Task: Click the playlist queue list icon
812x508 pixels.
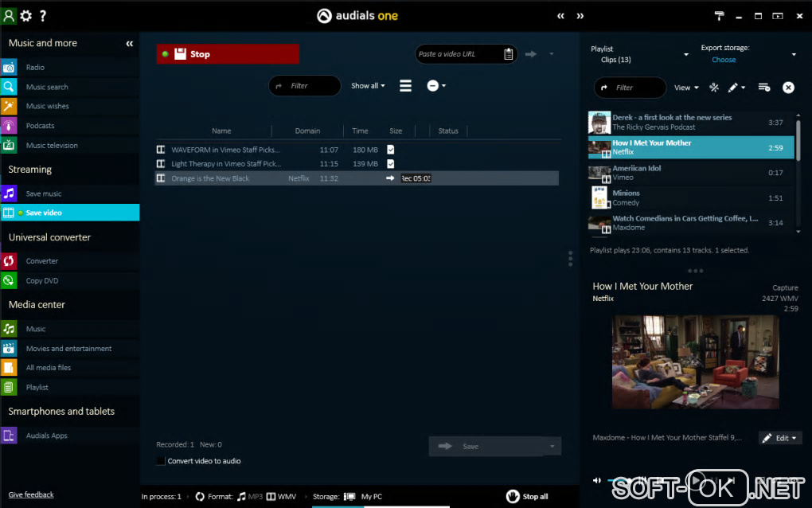Action: tap(764, 88)
